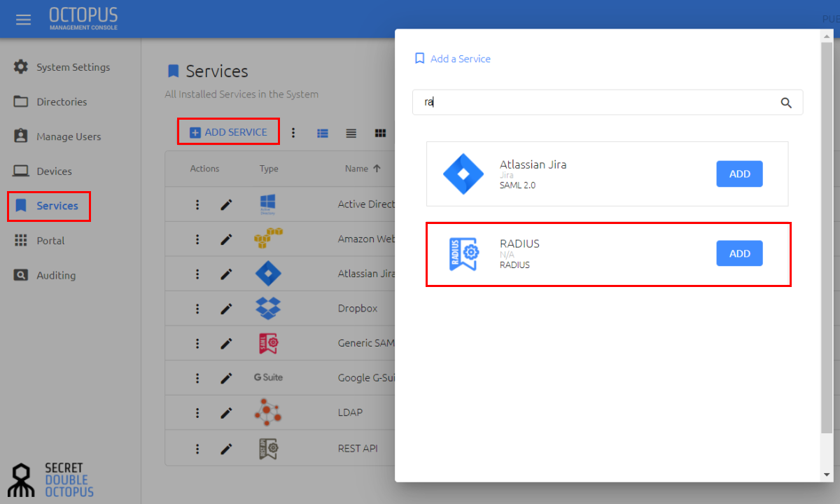Click the Generic SAML type icon
The width and height of the screenshot is (840, 504).
point(268,343)
